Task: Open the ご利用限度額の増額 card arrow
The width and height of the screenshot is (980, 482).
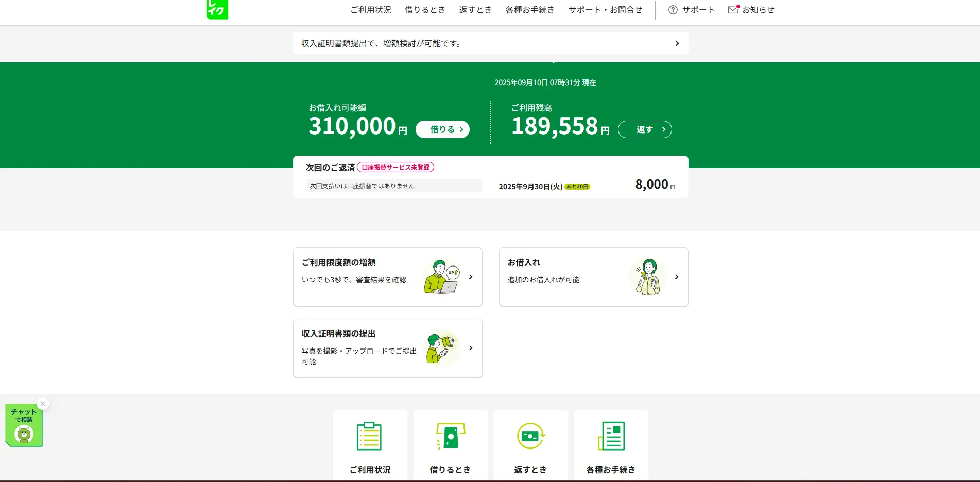Action: (x=471, y=277)
